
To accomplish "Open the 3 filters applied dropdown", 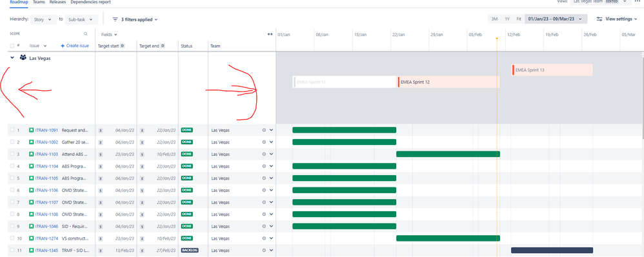I will click(x=136, y=19).
